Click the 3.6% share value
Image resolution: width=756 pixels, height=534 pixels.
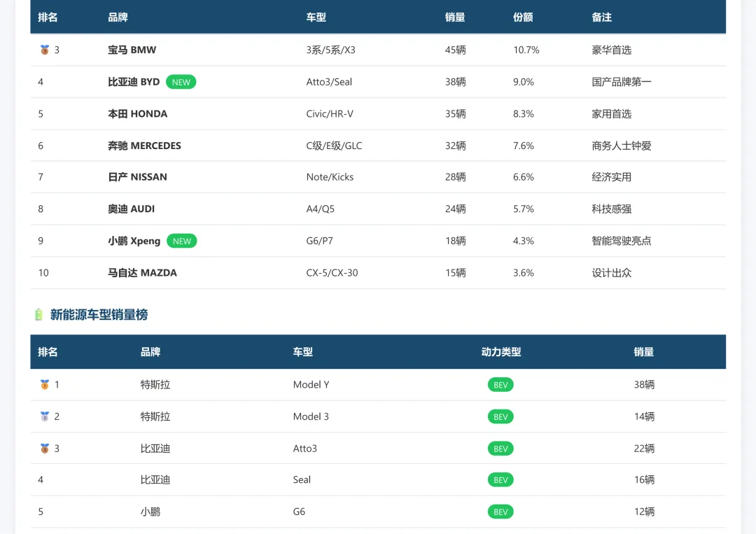(x=524, y=273)
